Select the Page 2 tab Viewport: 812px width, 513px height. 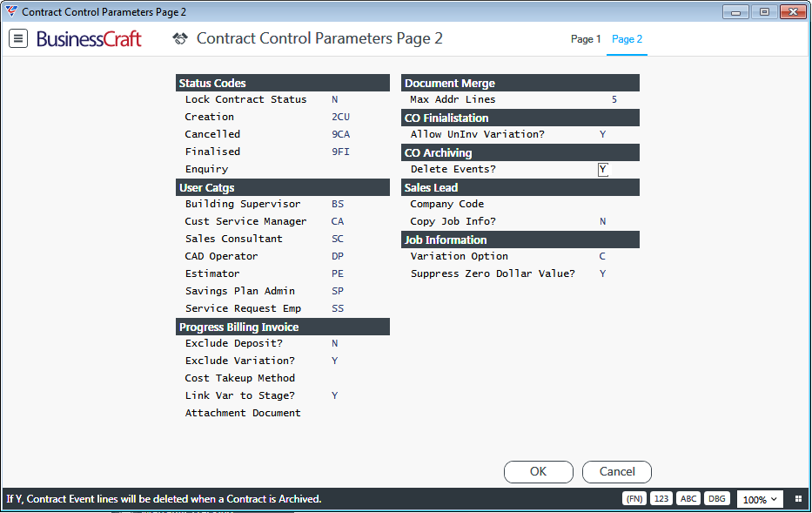pos(627,39)
